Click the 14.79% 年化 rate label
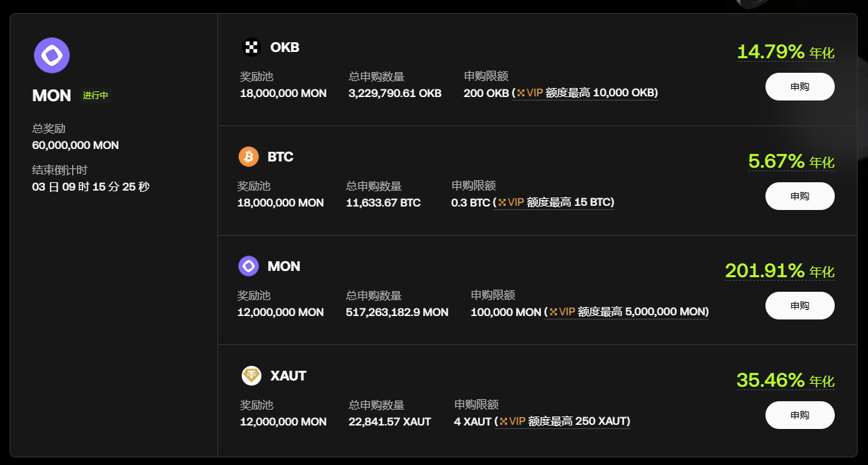This screenshot has height=465, width=868. [x=786, y=51]
